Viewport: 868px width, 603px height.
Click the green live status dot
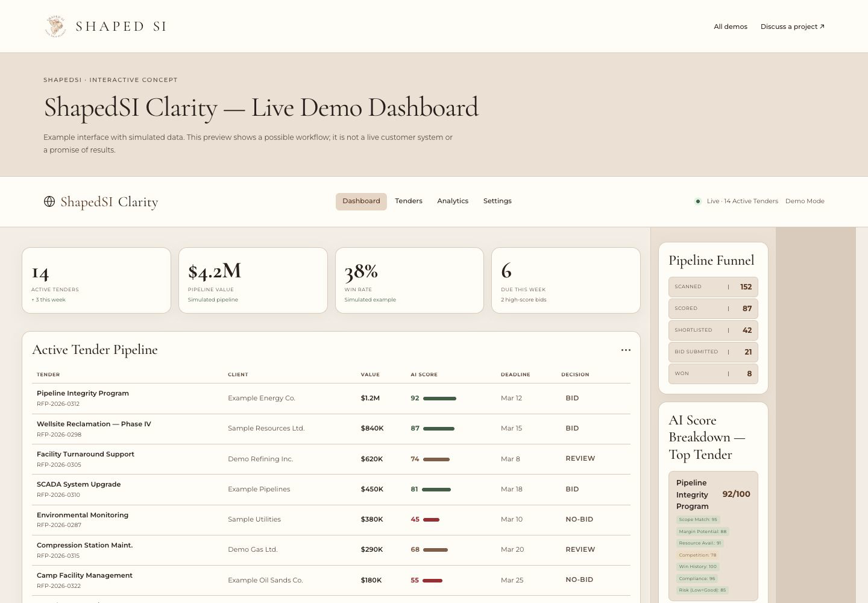pyautogui.click(x=698, y=201)
